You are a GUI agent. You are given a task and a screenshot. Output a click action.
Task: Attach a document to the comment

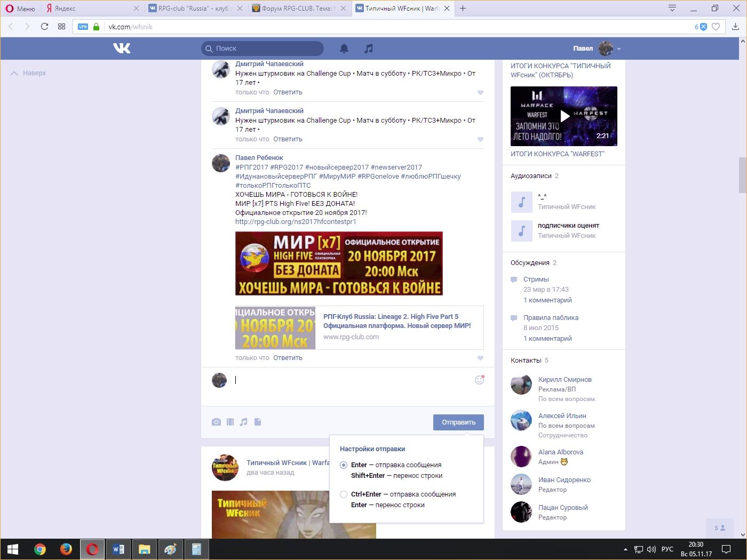point(258,422)
